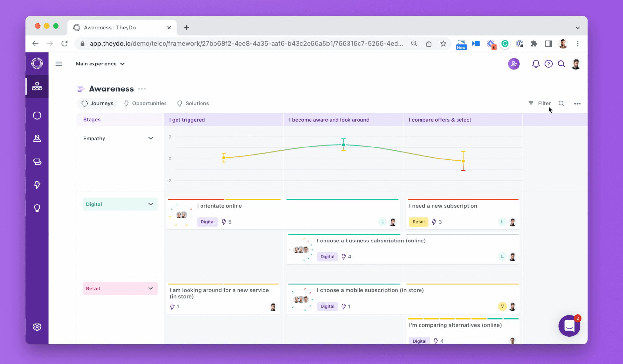The image size is (623, 364).
Task: Open the TheyDo home logo
Action: tap(37, 63)
